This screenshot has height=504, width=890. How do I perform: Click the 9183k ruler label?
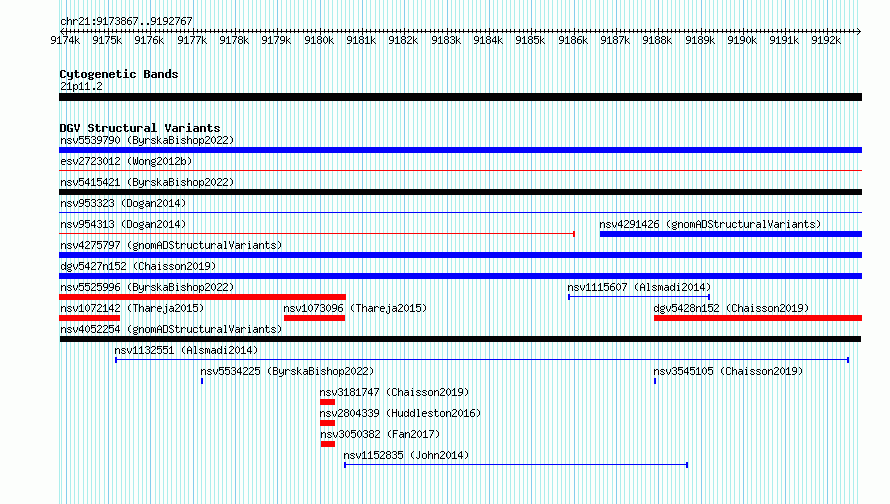(446, 40)
